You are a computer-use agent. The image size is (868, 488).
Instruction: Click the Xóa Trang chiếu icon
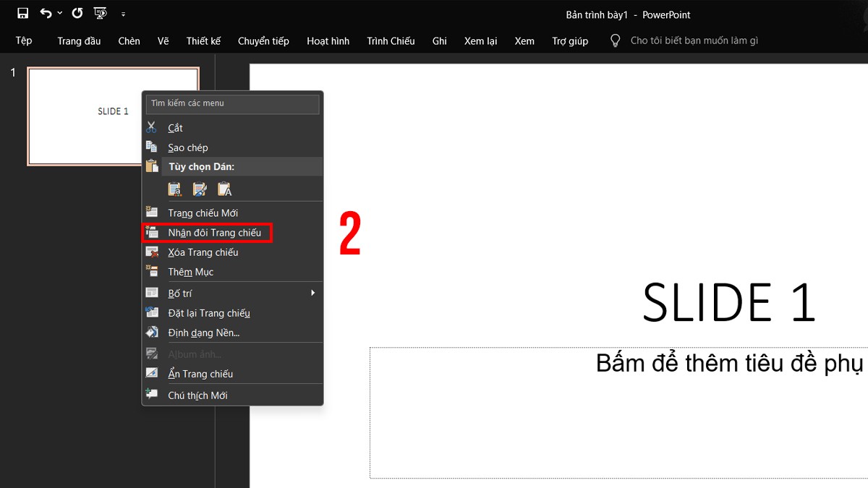152,252
